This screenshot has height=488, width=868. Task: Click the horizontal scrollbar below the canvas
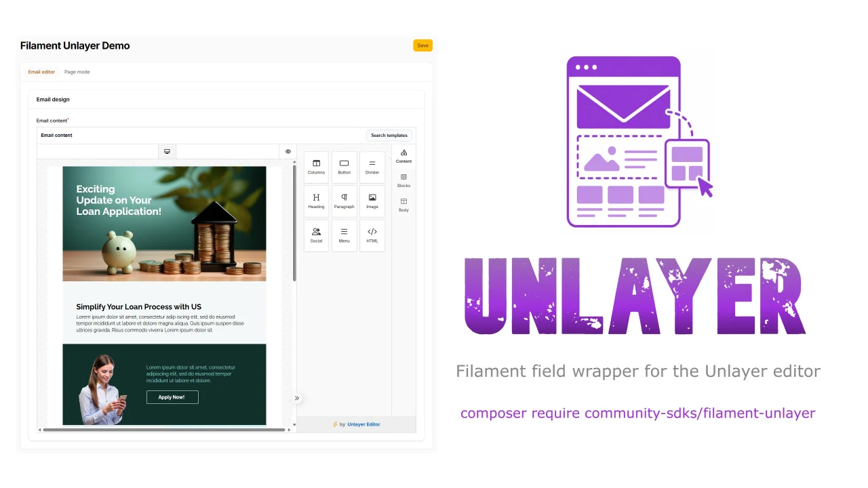tap(164, 430)
